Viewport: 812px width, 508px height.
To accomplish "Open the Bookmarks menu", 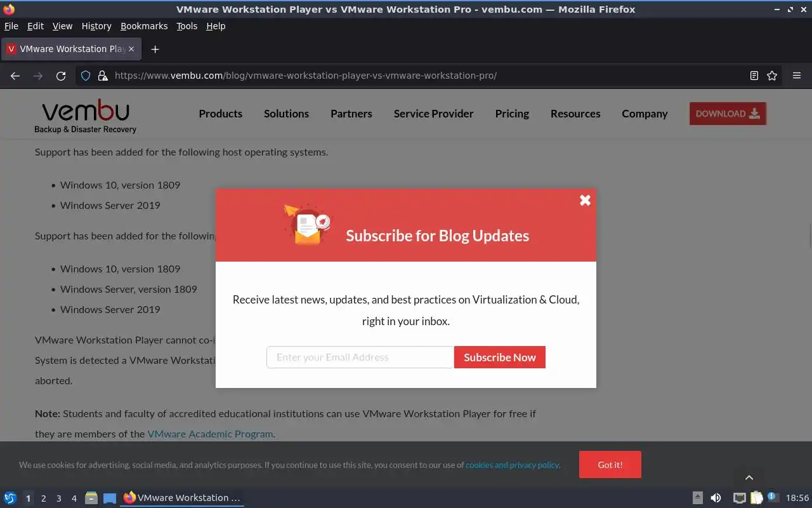I will click(x=144, y=26).
